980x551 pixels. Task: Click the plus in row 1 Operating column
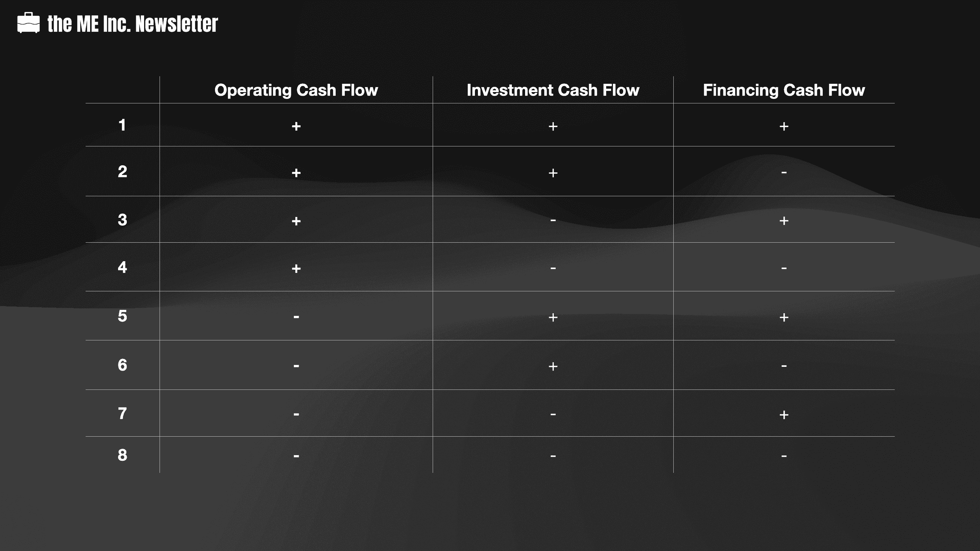[x=296, y=126]
